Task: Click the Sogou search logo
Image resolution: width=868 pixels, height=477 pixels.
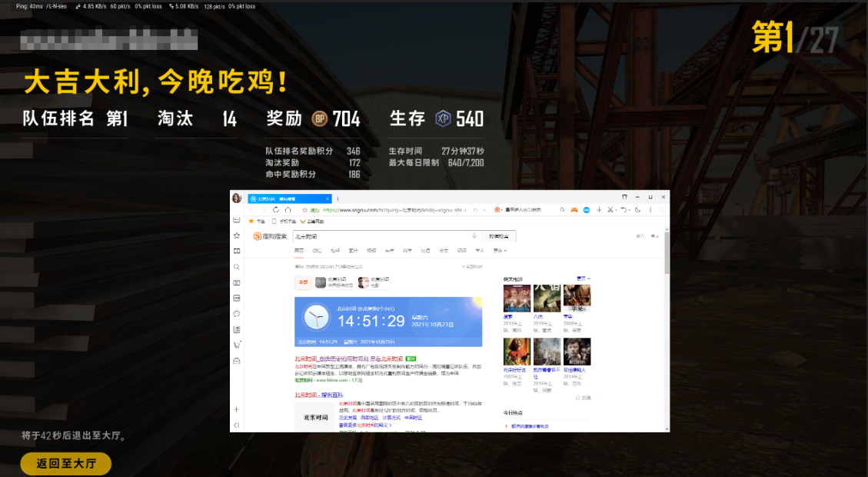Action: pos(270,236)
